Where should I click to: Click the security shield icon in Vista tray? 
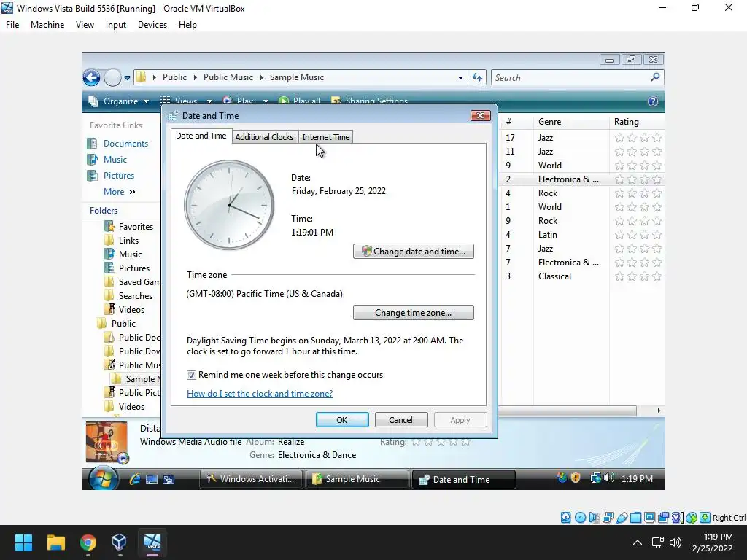coord(576,478)
